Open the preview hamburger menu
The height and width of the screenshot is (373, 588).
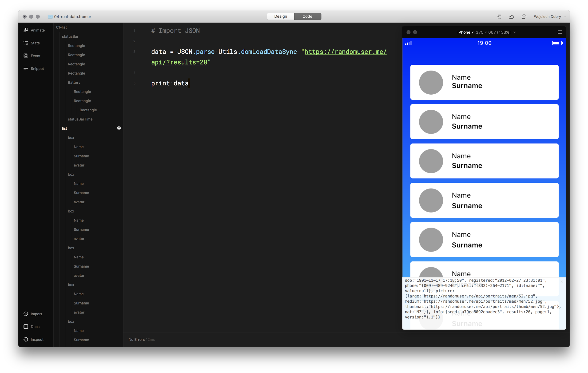pyautogui.click(x=560, y=32)
